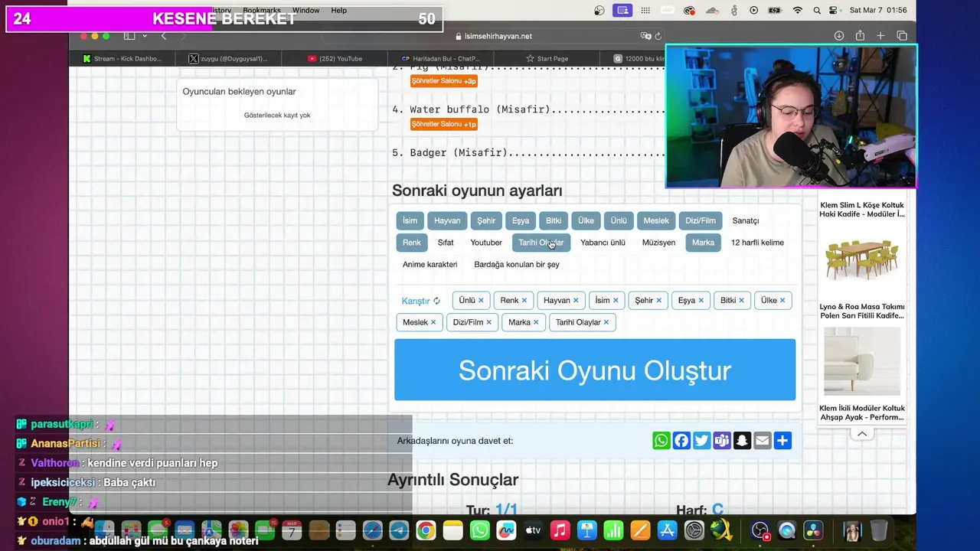Image resolution: width=980 pixels, height=551 pixels.
Task: Open a new Safari tab with plus
Action: coord(880,36)
